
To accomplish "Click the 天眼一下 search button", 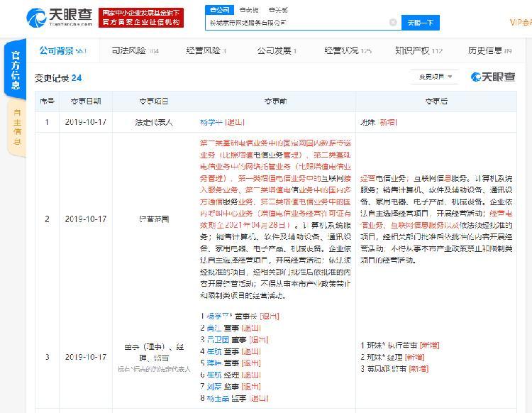I will point(421,23).
